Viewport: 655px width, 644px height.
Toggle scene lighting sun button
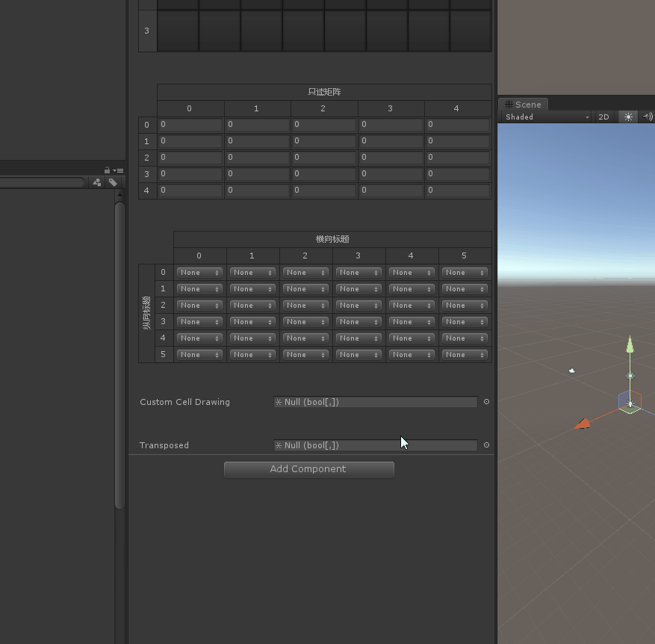tap(628, 117)
